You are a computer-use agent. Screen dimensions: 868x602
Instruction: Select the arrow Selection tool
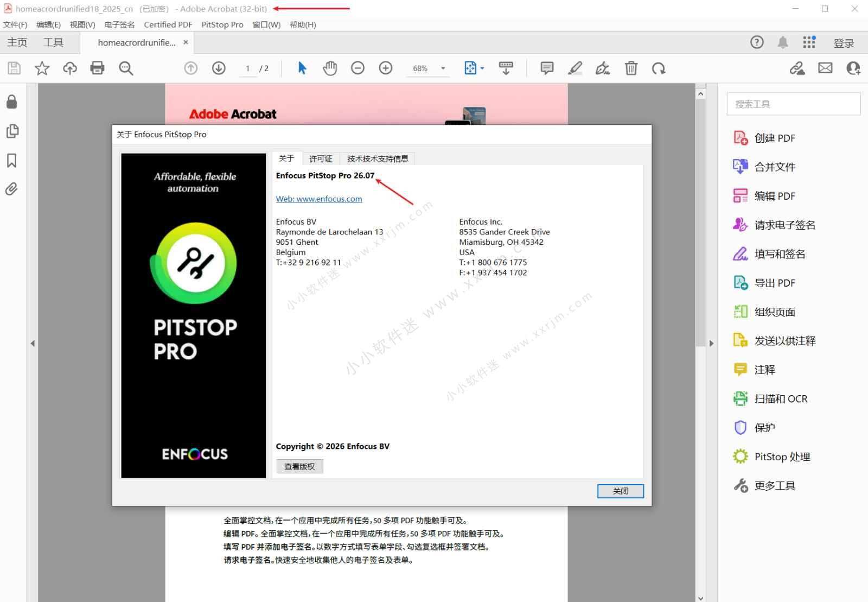302,68
